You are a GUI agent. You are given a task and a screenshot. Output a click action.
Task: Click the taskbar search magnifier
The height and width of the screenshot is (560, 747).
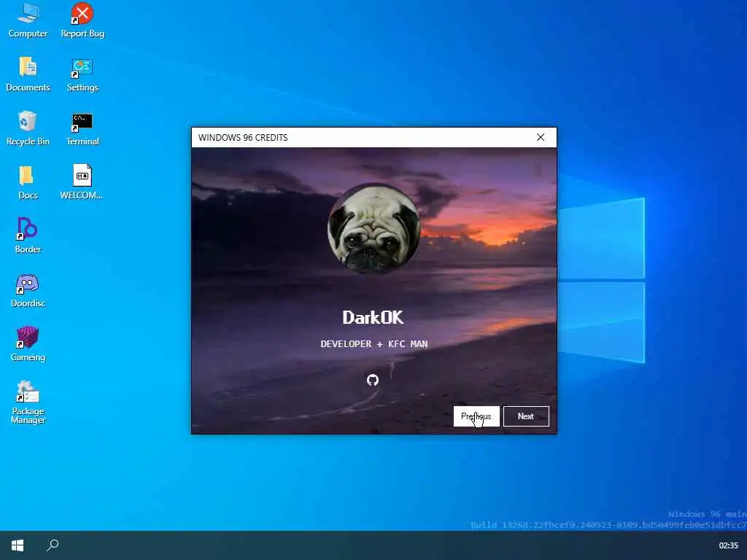click(53, 545)
